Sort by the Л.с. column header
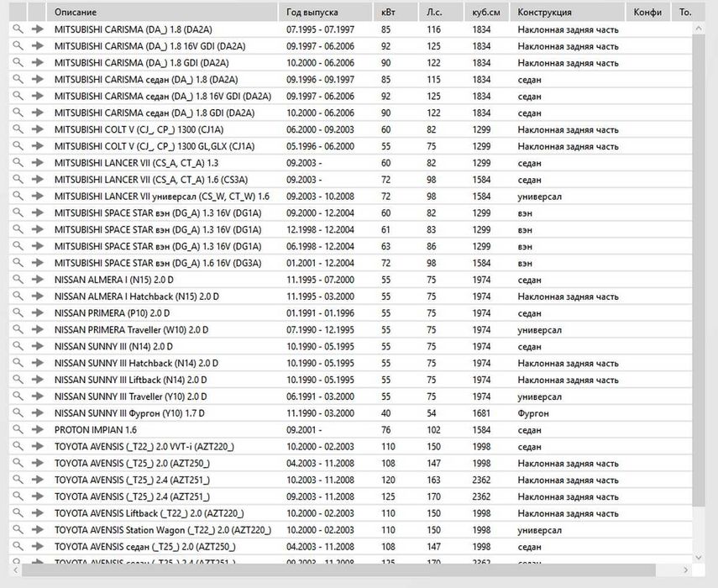 [x=441, y=13]
